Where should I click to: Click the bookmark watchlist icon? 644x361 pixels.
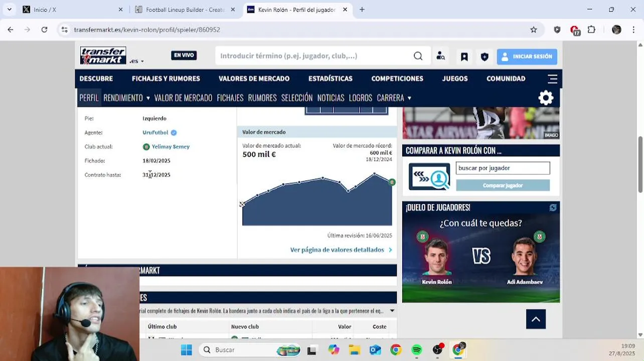tap(464, 57)
